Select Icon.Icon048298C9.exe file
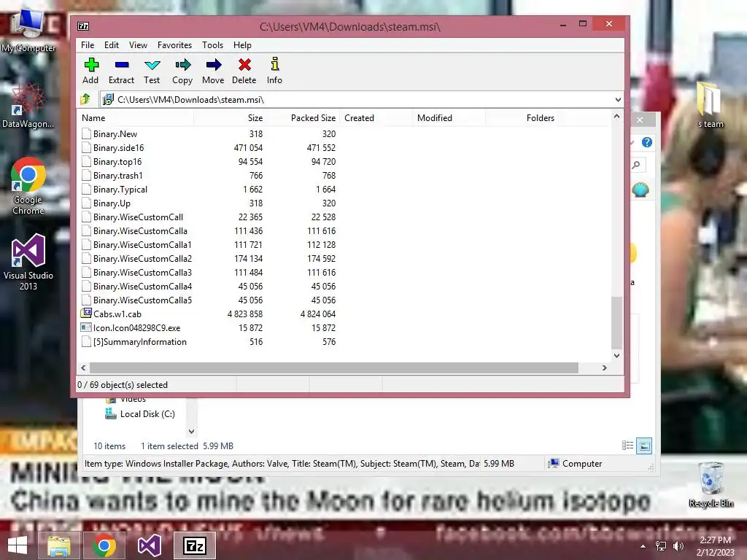This screenshot has height=560, width=747. pos(136,327)
